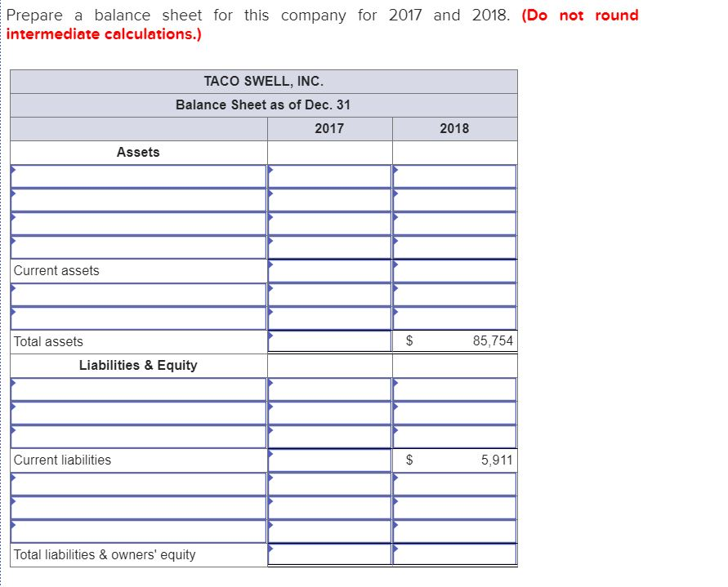Open the first account dropdown below Current liabilities
Image resolution: width=728 pixels, height=587 pixels.
pyautogui.click(x=138, y=484)
